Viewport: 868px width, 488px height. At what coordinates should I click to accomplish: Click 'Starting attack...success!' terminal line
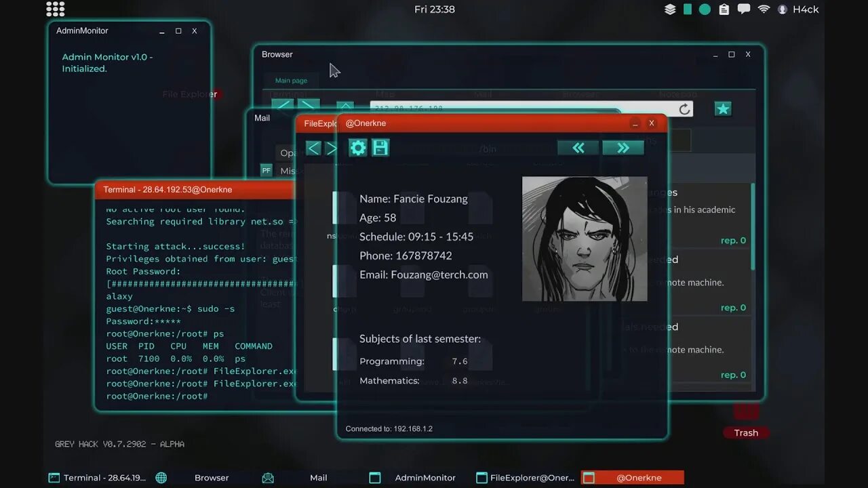[x=176, y=246]
